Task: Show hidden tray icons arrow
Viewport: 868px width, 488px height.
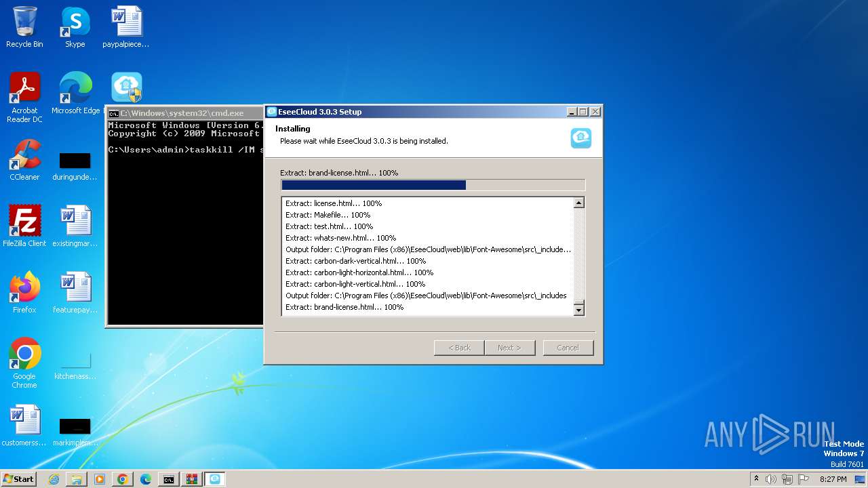Action: click(756, 479)
